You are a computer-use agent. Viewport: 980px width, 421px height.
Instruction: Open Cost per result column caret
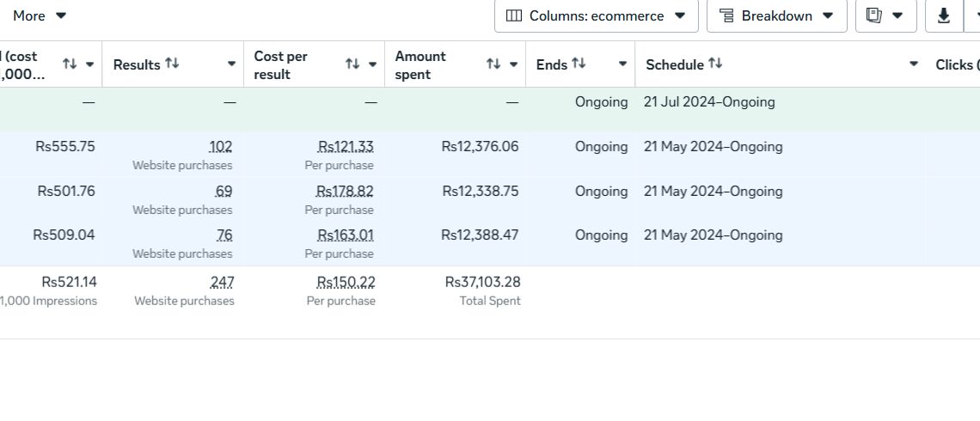pos(372,64)
